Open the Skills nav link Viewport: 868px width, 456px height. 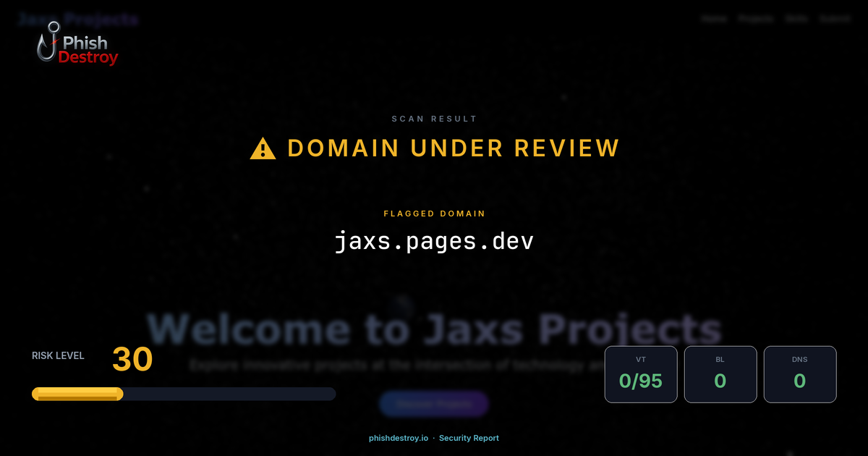(797, 19)
